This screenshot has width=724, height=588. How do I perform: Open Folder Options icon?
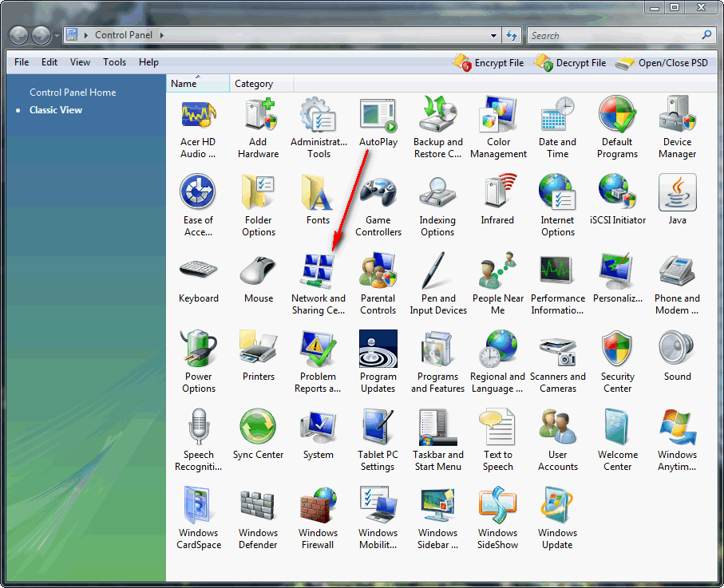259,191
